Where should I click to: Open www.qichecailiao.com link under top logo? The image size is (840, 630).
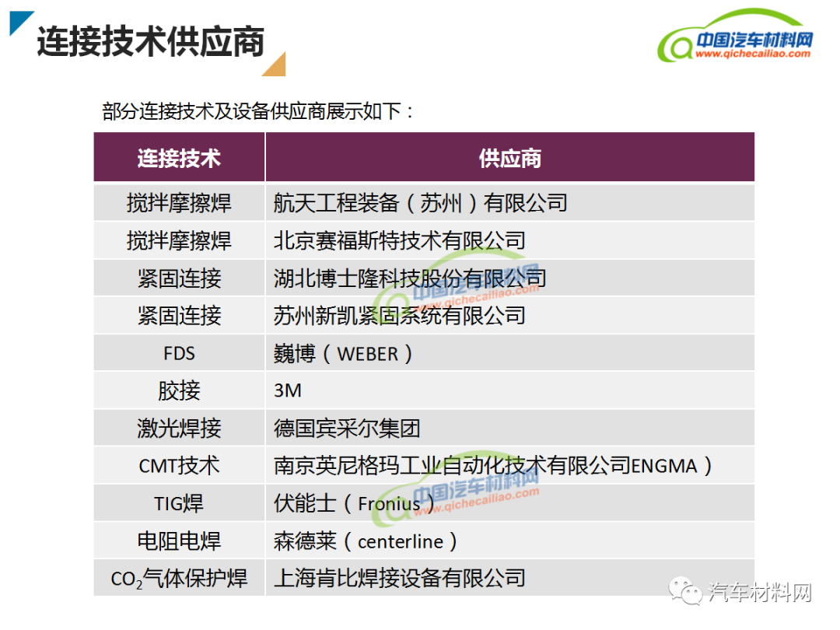pos(753,54)
